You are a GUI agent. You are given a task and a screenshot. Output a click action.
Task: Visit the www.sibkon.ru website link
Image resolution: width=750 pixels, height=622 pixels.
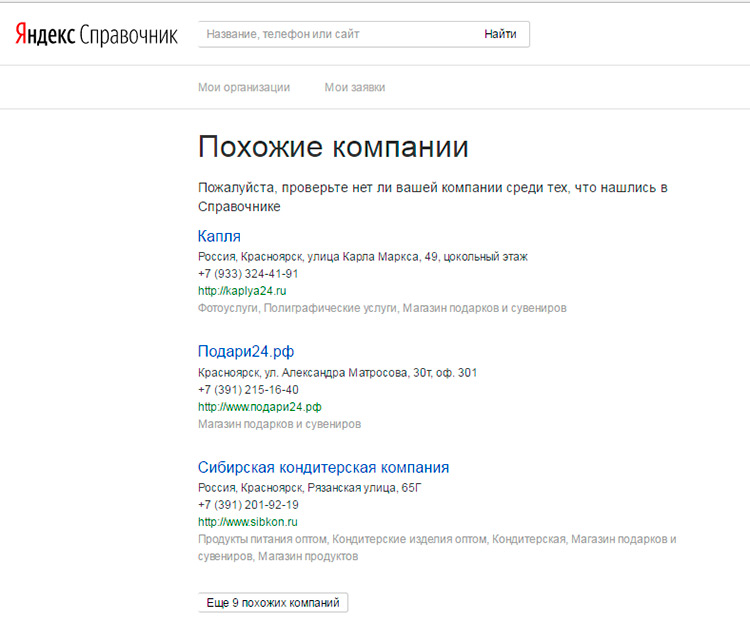pyautogui.click(x=248, y=522)
